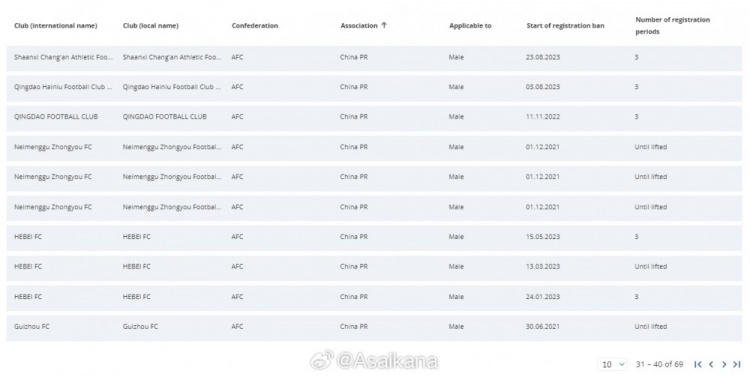This screenshot has height=377, width=750.
Task: Sort by Number of registration periods header
Action: (673, 26)
